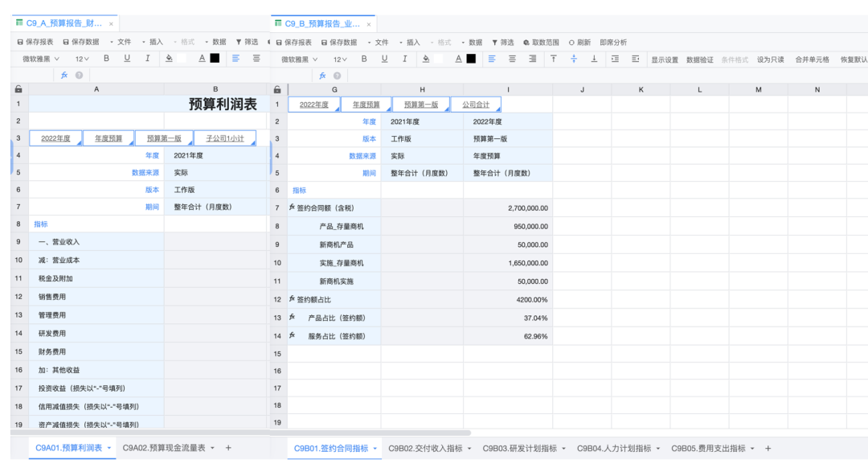Click Bold icon in left report toolbar
868x472 pixels.
tap(106, 58)
